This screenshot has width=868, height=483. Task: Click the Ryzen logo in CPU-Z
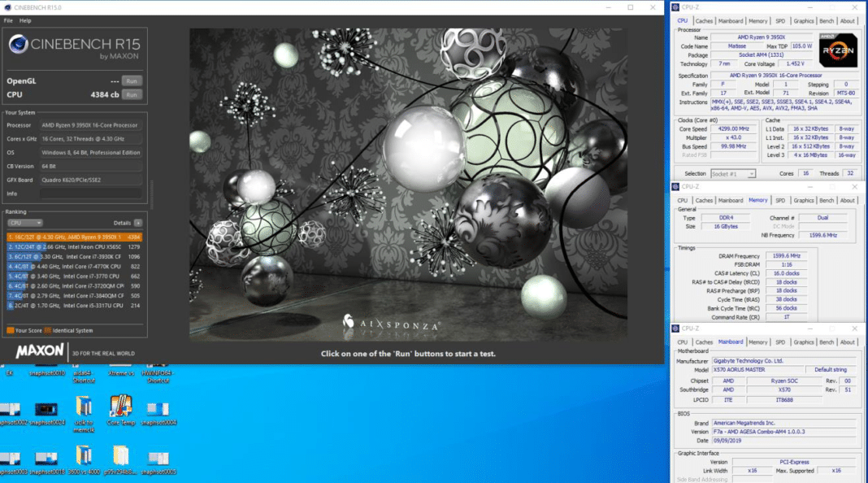(838, 50)
